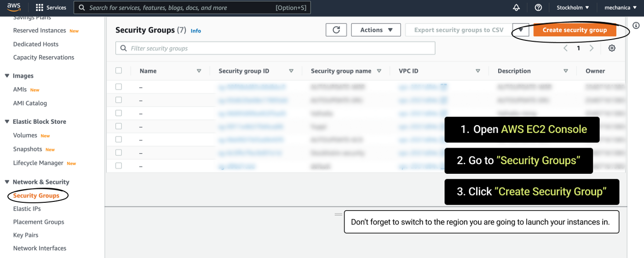
Task: Open Snapshots in sidebar
Action: tap(28, 149)
